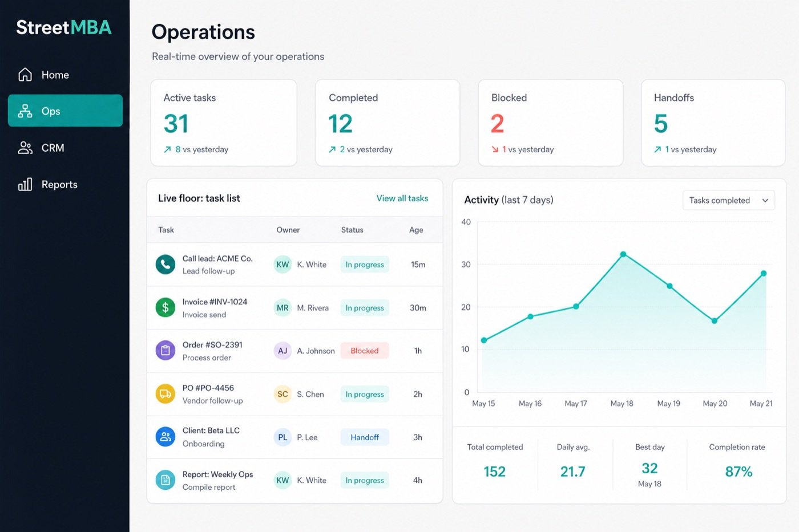799x532 pixels.
Task: Click the May 21 chart data point
Action: (x=764, y=273)
